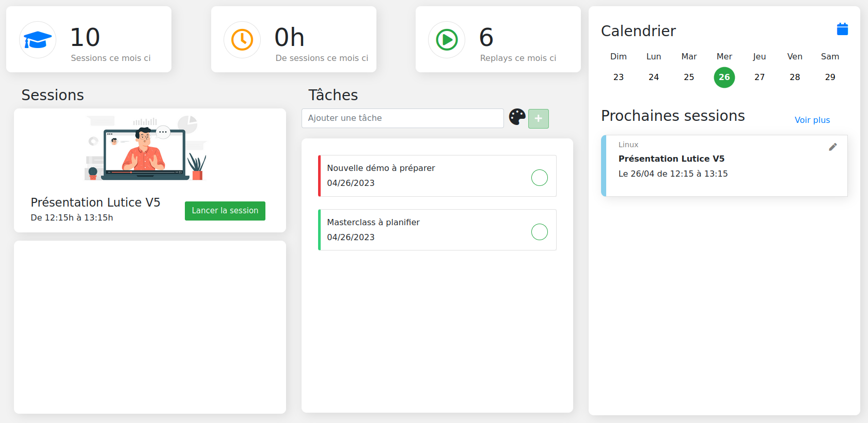
Task: Click the palette icon next to task input
Action: (x=517, y=117)
